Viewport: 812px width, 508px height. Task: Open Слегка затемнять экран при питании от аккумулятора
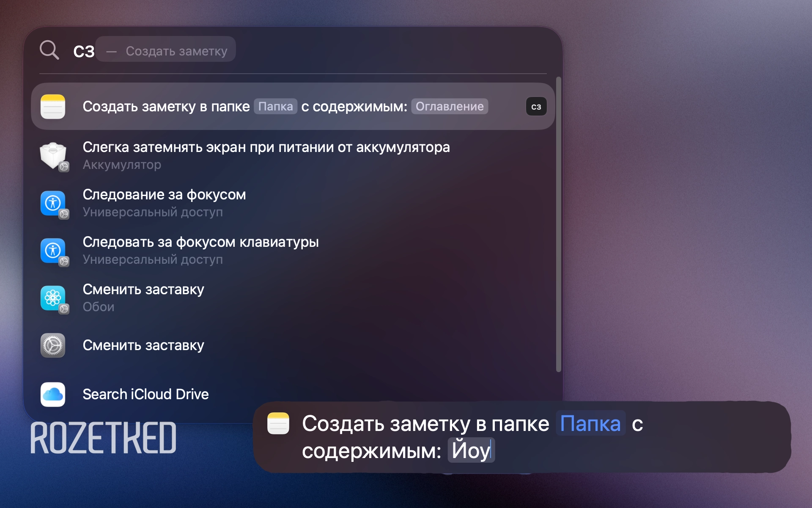(293, 156)
